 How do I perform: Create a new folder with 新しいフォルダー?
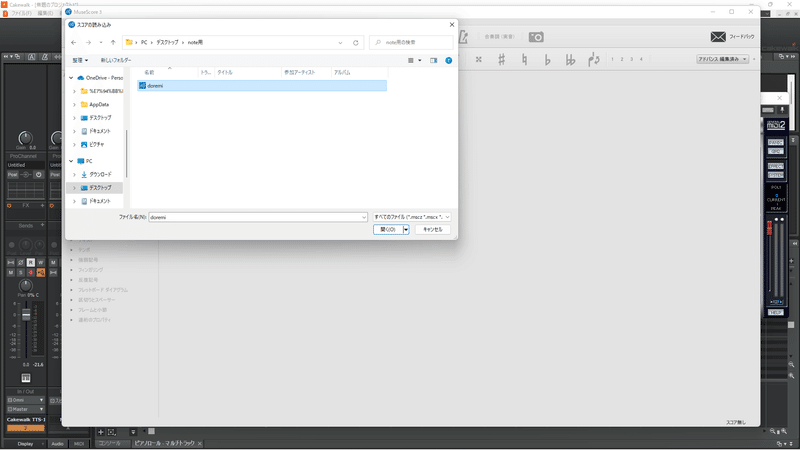[116, 60]
